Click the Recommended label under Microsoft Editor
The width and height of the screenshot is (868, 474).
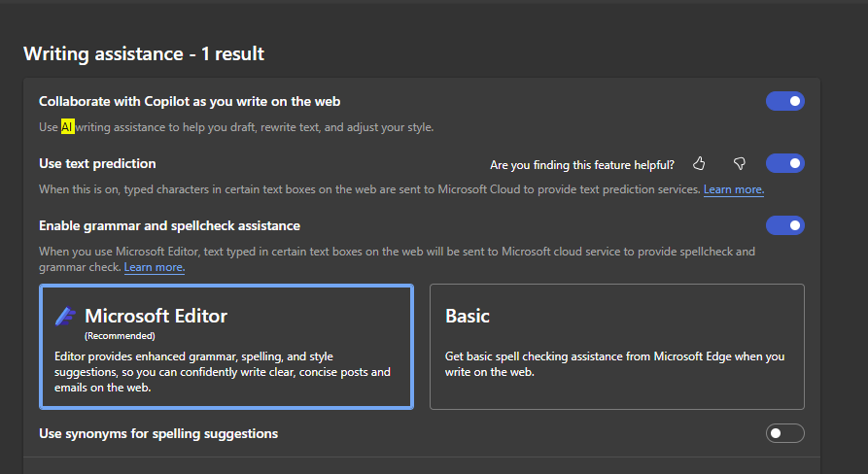click(x=120, y=336)
